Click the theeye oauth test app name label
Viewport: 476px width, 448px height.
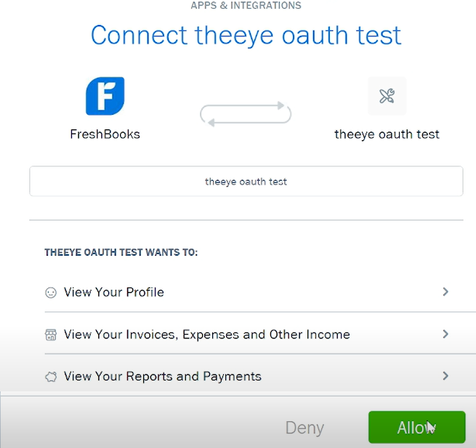(x=387, y=134)
